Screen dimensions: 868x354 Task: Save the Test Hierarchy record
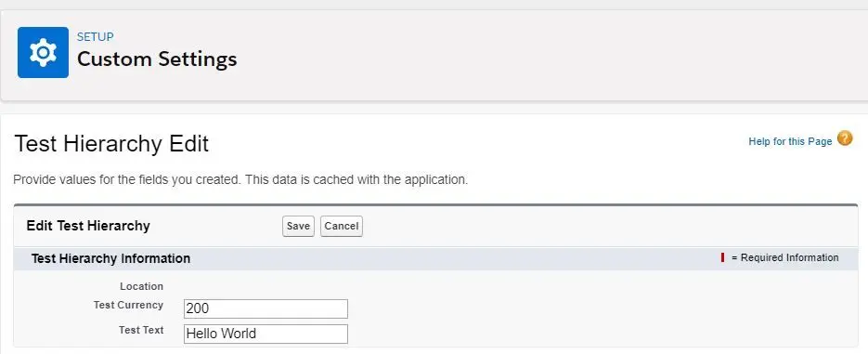[x=298, y=226]
